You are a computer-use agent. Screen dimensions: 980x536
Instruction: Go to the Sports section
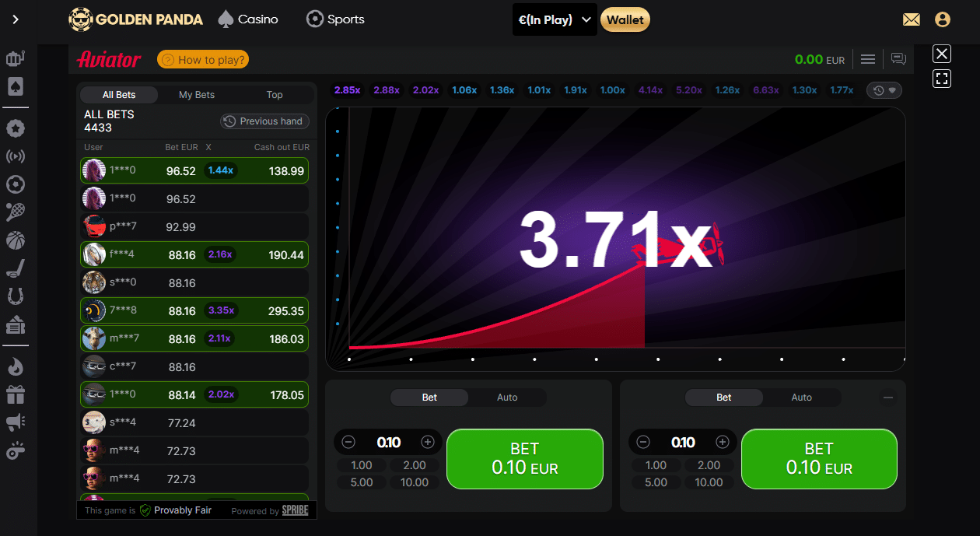coord(335,19)
